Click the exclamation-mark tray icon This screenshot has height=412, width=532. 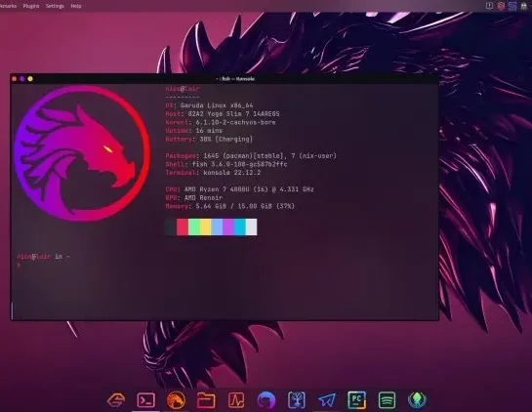pos(490,6)
